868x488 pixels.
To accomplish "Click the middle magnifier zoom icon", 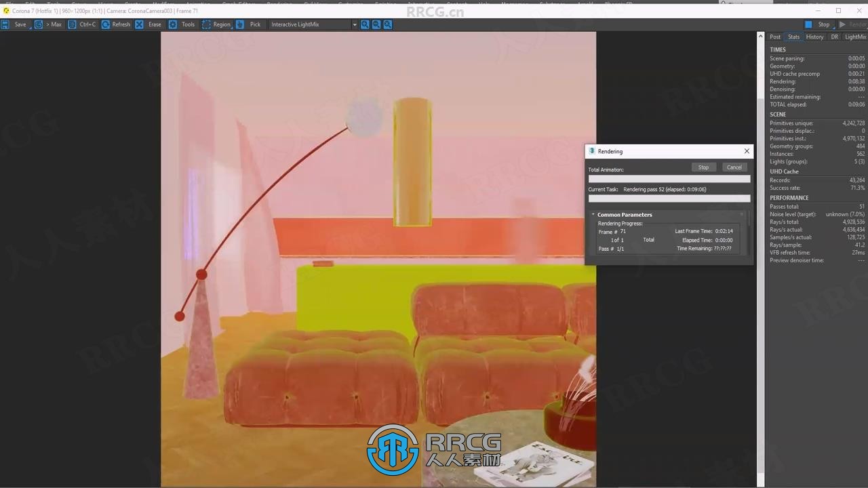I will pos(376,24).
